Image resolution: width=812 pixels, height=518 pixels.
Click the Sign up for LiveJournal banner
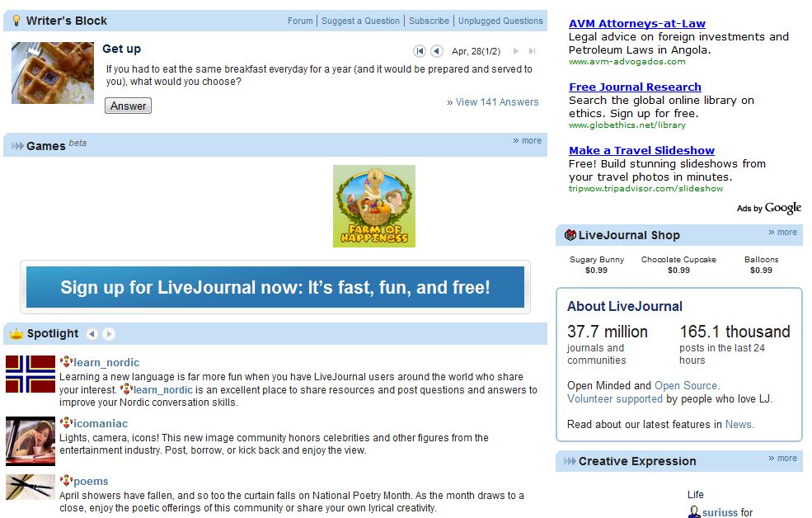(x=275, y=288)
